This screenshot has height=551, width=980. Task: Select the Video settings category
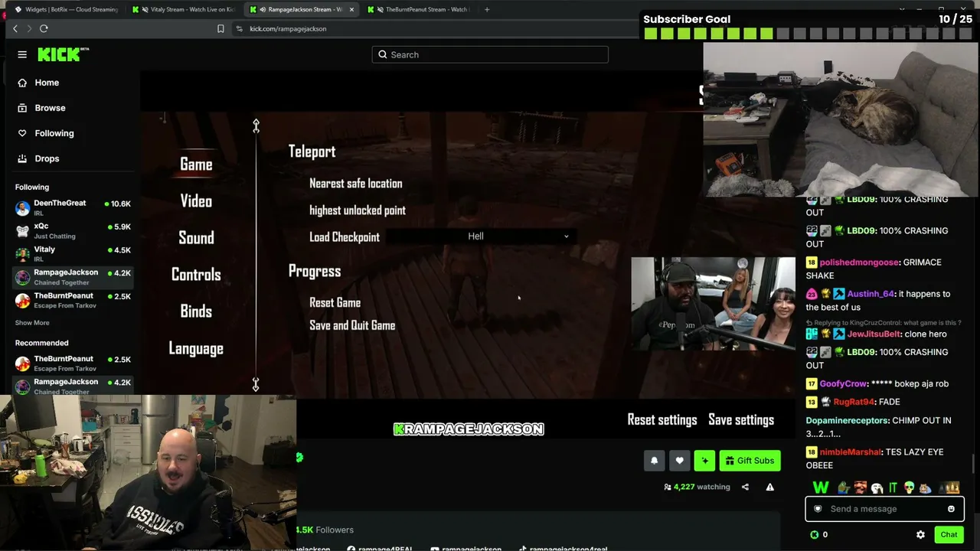(196, 201)
